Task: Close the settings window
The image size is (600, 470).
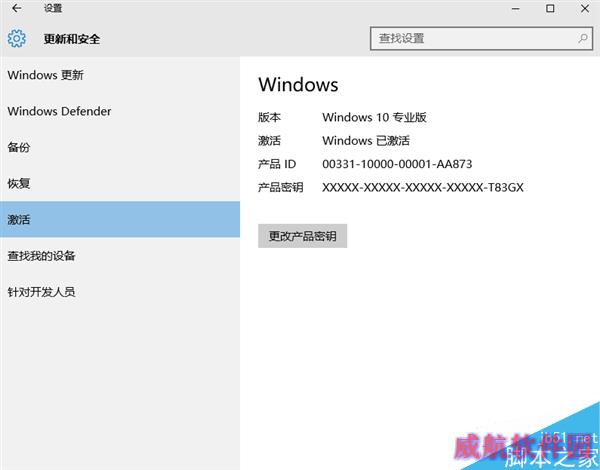Action: 585,8
